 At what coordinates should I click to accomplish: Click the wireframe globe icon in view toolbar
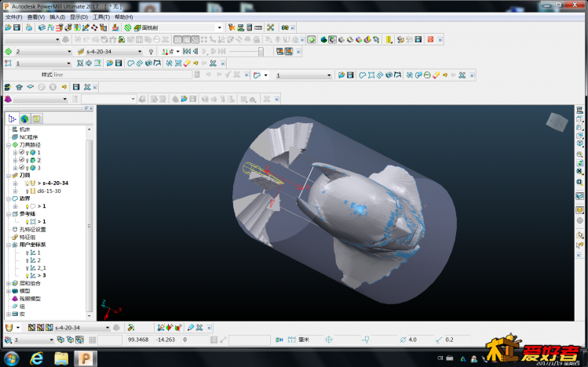(579, 220)
